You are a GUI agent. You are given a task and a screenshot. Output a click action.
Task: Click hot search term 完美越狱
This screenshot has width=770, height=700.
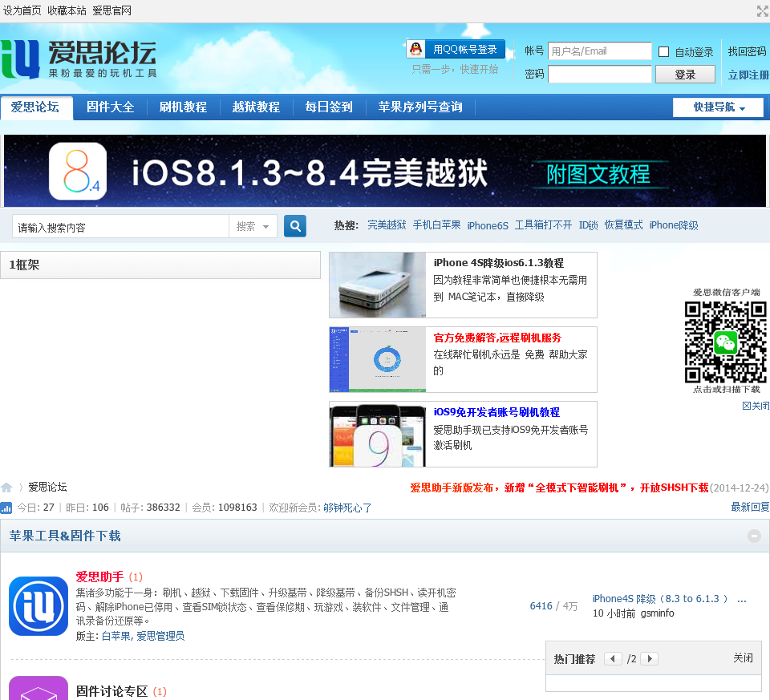click(387, 225)
